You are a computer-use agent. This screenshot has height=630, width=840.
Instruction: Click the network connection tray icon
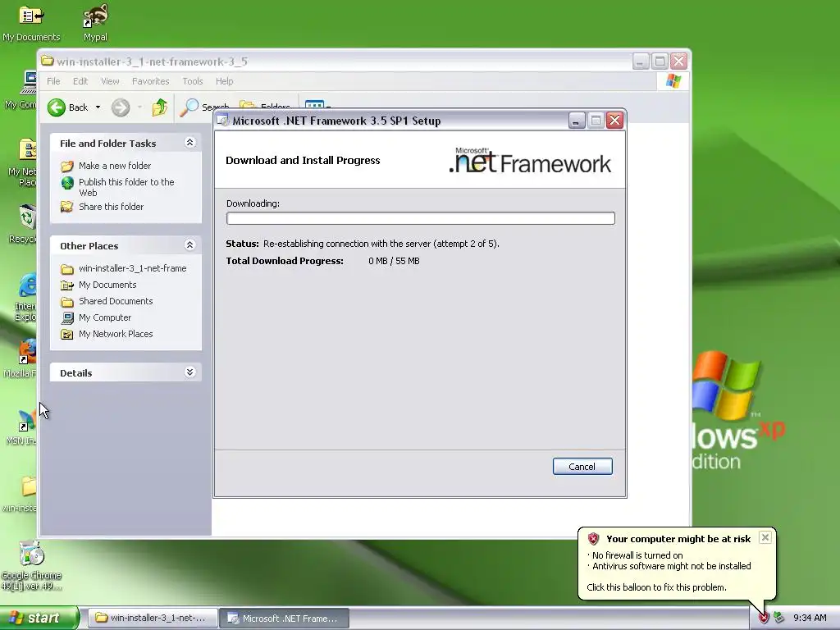(x=779, y=619)
